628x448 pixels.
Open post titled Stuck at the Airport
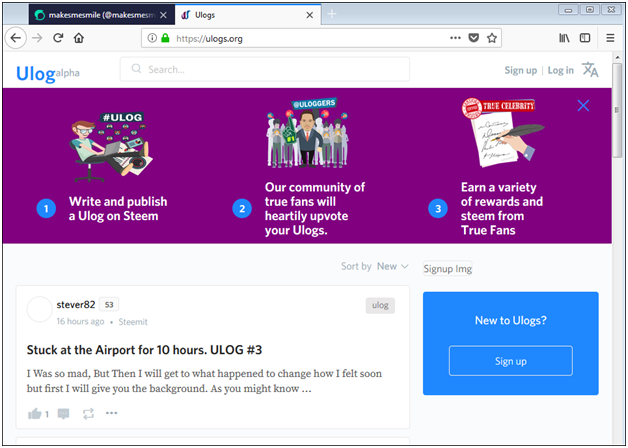pos(144,350)
